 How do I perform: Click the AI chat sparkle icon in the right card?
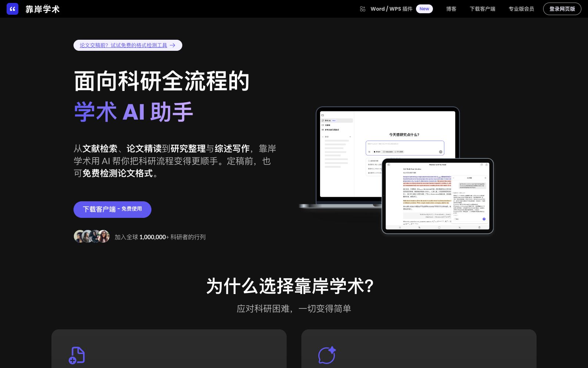(x=327, y=355)
